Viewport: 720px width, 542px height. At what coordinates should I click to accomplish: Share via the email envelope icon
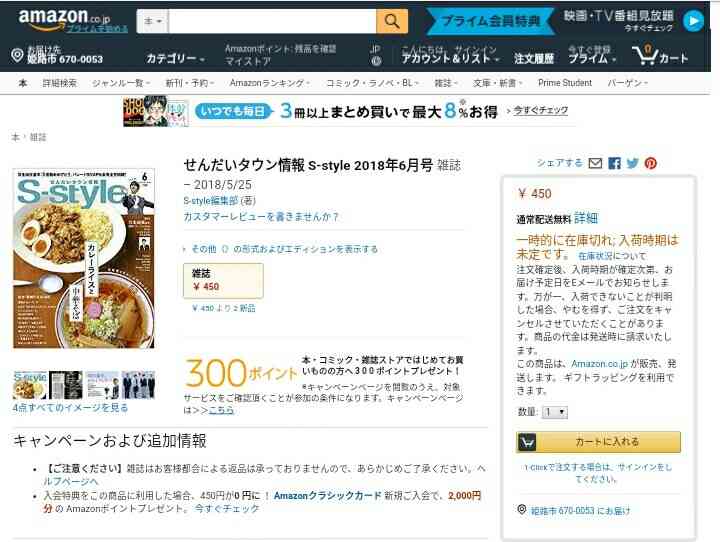point(595,163)
